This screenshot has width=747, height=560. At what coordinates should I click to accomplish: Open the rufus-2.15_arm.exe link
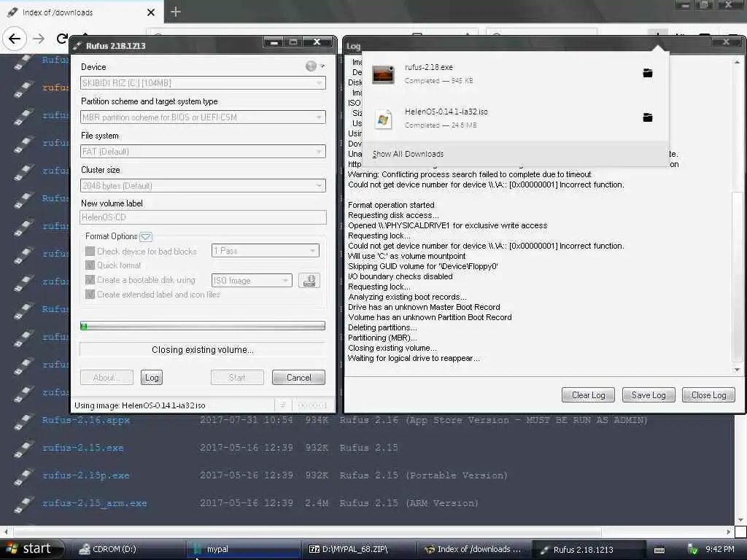pos(94,503)
